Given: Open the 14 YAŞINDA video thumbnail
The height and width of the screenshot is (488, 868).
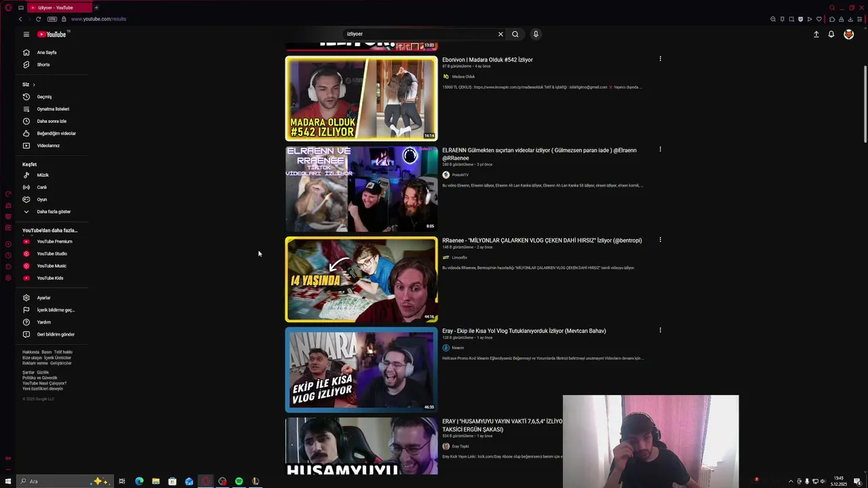Looking at the screenshot, I should pyautogui.click(x=361, y=279).
